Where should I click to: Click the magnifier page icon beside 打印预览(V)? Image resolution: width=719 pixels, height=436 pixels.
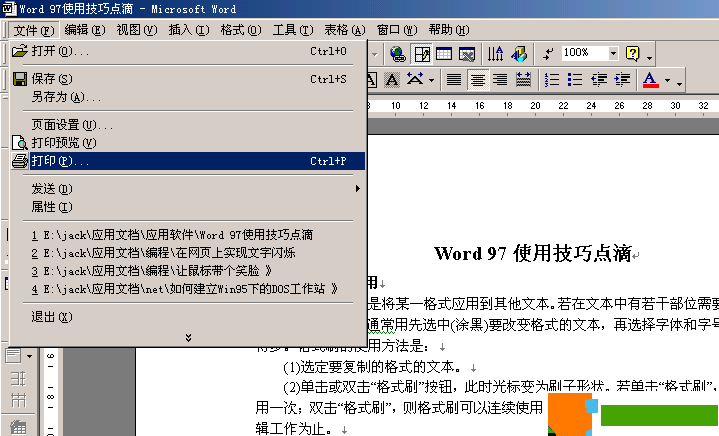point(20,143)
